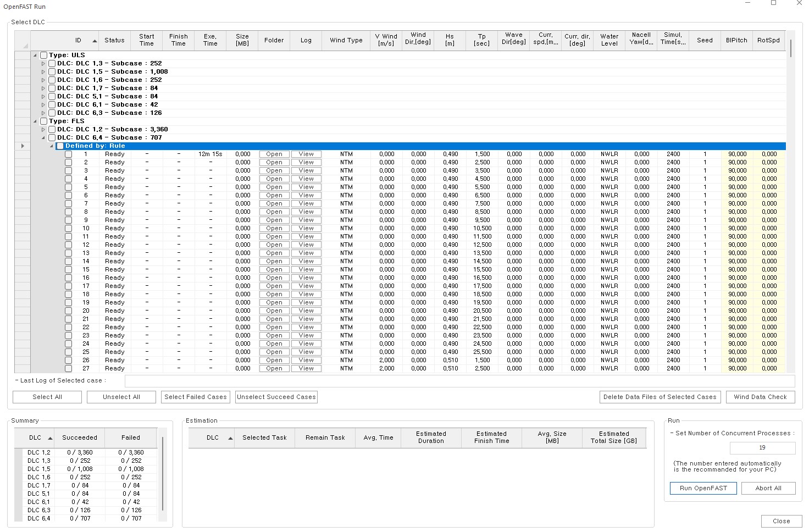809x532 pixels.
Task: Click the ID column sort arrow
Action: [95, 41]
